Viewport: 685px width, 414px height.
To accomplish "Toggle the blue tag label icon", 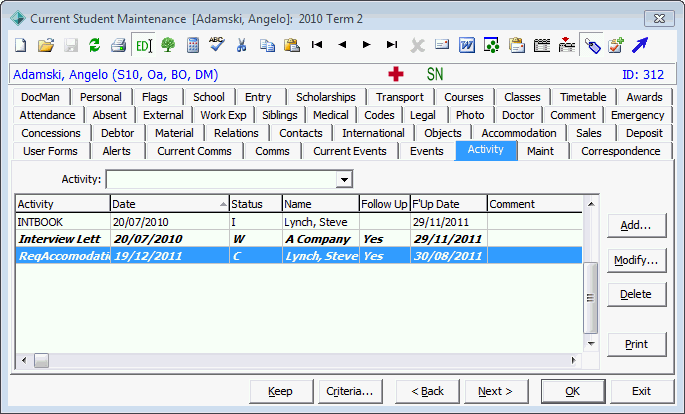I will coord(592,45).
